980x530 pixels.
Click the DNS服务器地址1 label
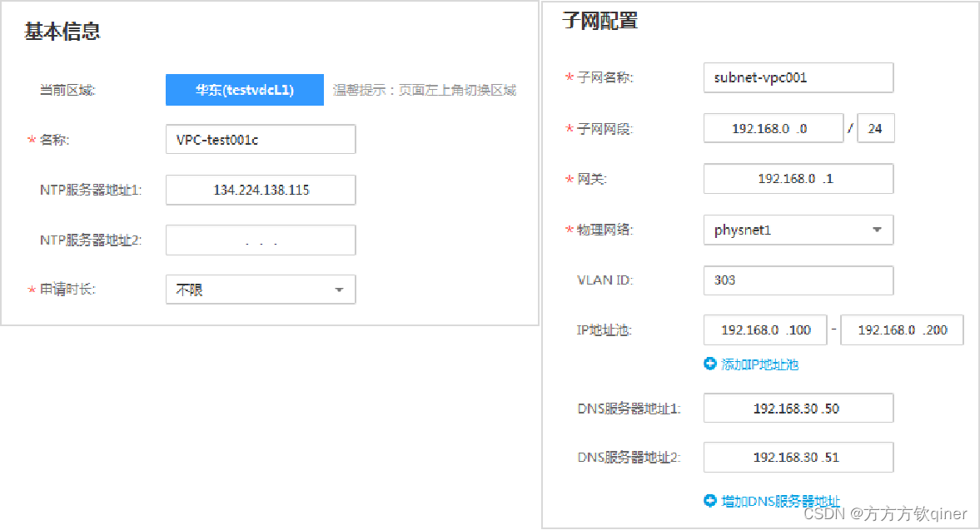tap(629, 409)
